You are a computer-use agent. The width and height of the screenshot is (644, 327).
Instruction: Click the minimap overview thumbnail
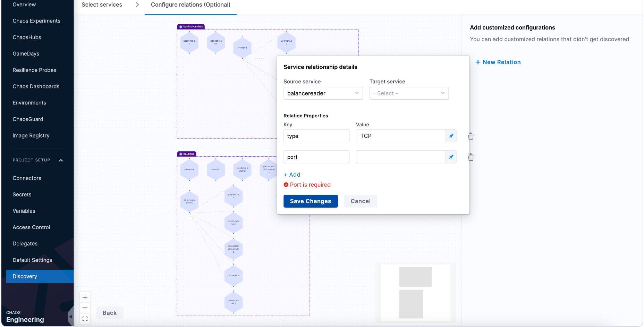[x=416, y=293]
